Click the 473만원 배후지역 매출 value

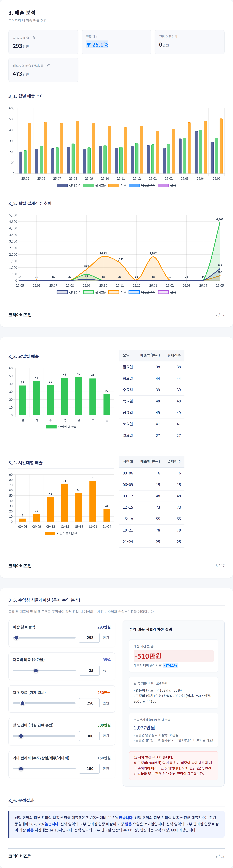21,74
